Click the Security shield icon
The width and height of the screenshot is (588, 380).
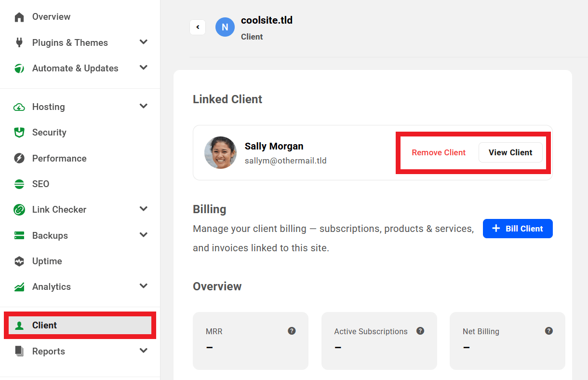coord(19,133)
